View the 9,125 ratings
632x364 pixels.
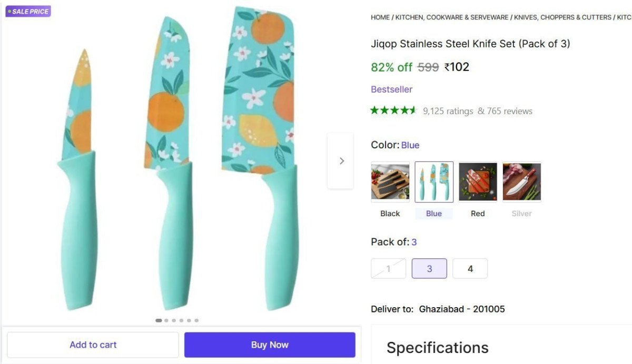[x=447, y=110]
